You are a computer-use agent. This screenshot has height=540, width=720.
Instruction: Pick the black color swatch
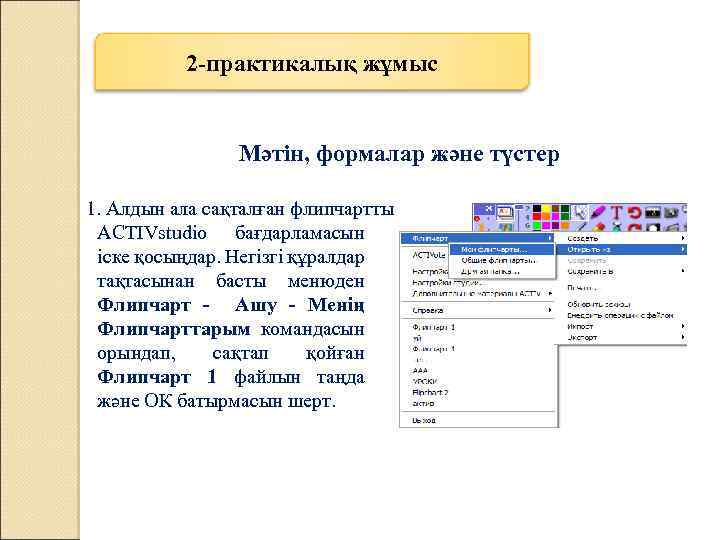click(537, 208)
